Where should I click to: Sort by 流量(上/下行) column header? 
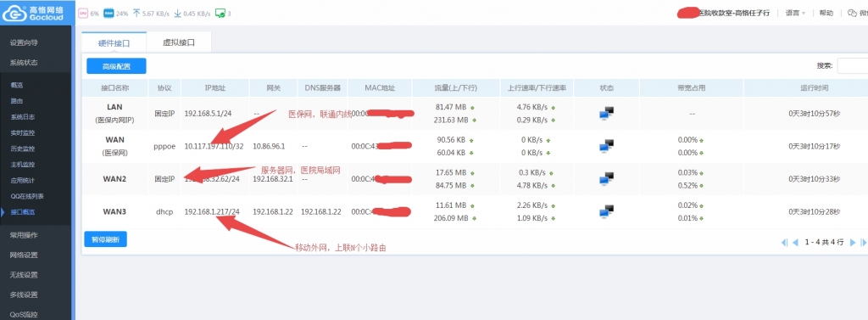click(x=456, y=88)
